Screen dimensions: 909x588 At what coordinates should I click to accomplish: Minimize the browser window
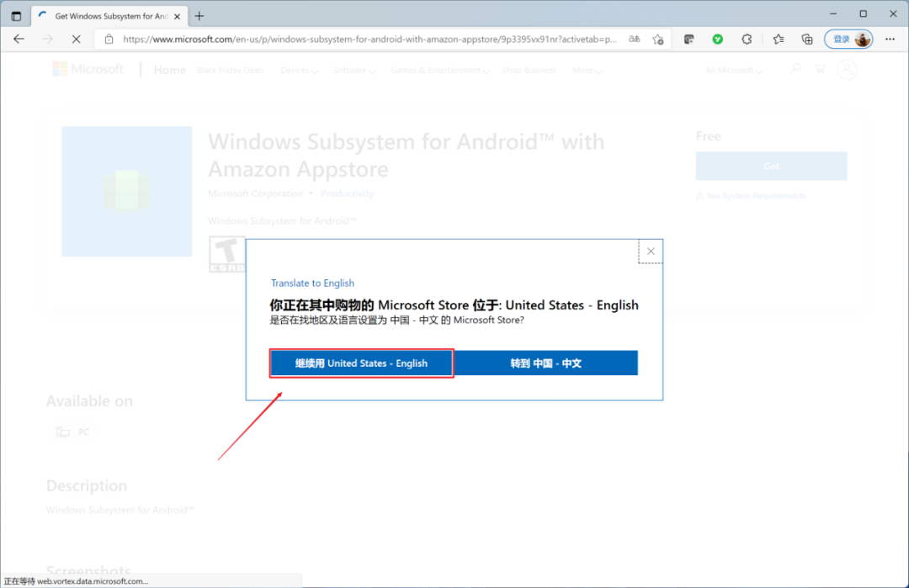pos(833,14)
